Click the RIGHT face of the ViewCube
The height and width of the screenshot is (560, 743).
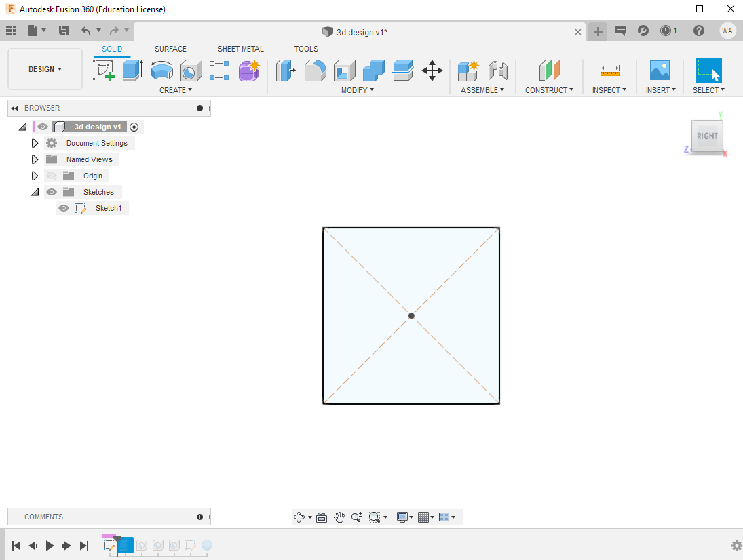(x=707, y=136)
